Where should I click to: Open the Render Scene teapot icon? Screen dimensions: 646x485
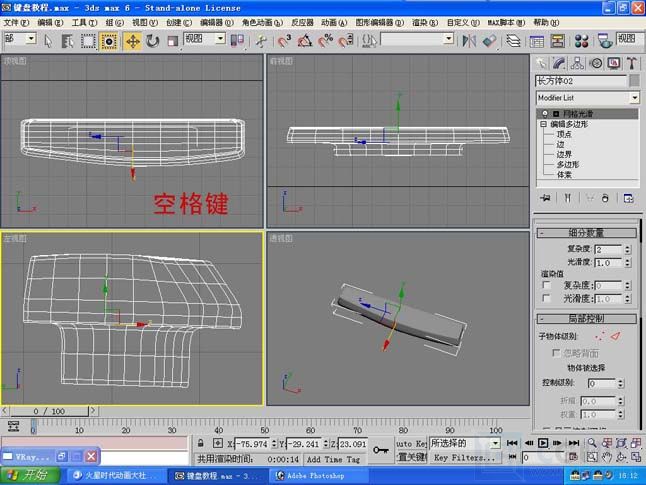(605, 41)
